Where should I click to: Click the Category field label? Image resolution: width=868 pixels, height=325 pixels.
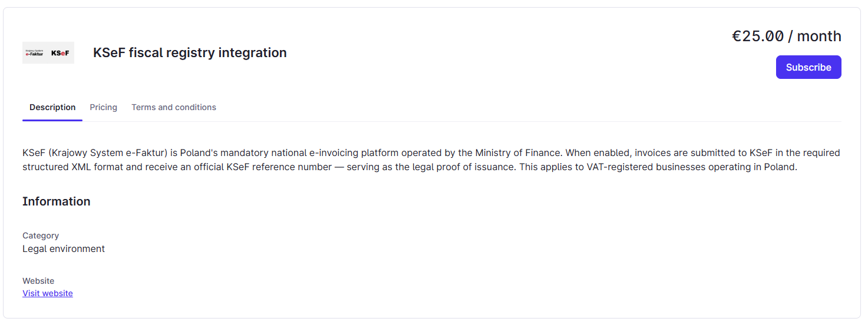pyautogui.click(x=41, y=236)
